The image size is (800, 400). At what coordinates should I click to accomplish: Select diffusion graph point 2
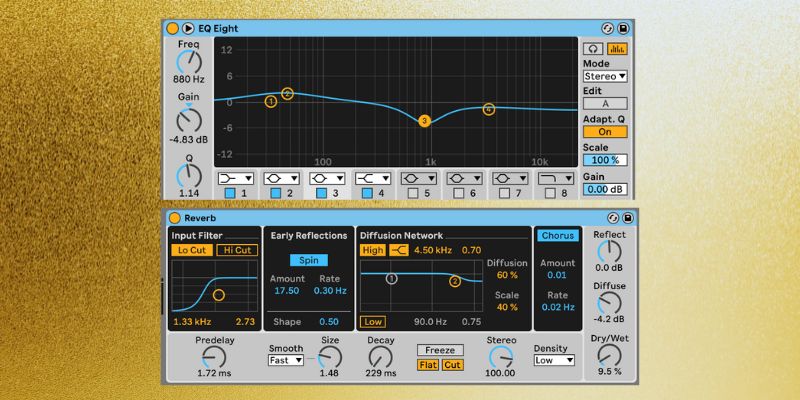[455, 281]
